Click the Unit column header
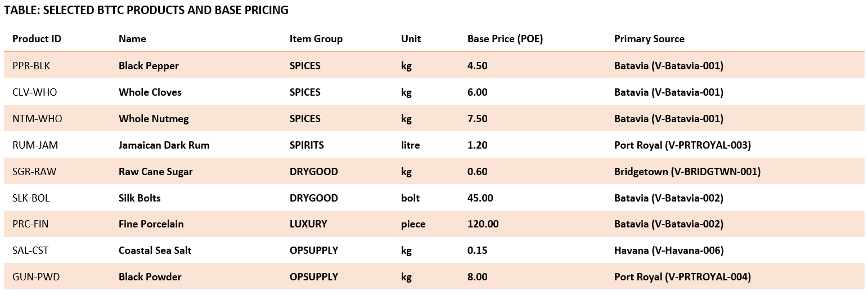This screenshot has height=295, width=868. 411,39
